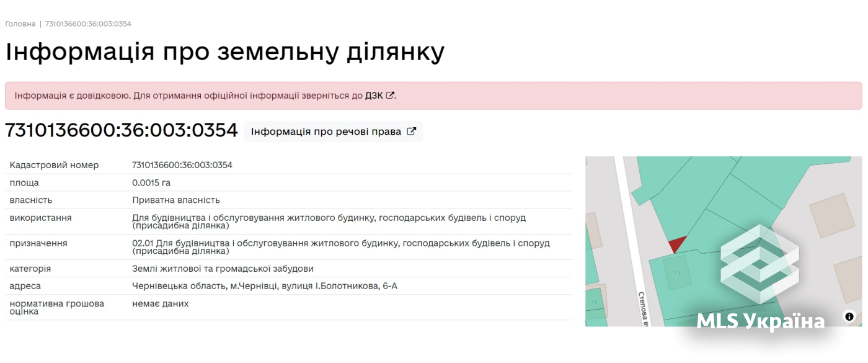Screen dimensions: 868x363
Task: Click the Кадастровий номер row label
Action: 54,165
